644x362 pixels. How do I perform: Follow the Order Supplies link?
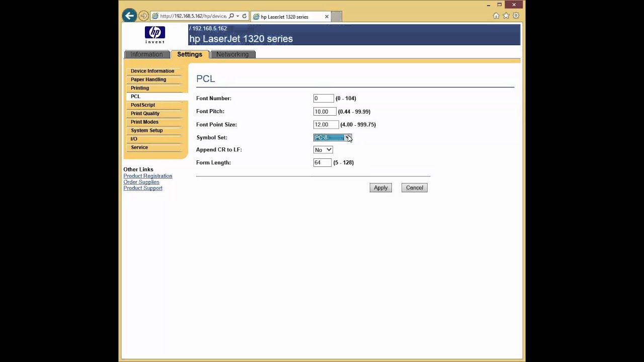click(141, 182)
